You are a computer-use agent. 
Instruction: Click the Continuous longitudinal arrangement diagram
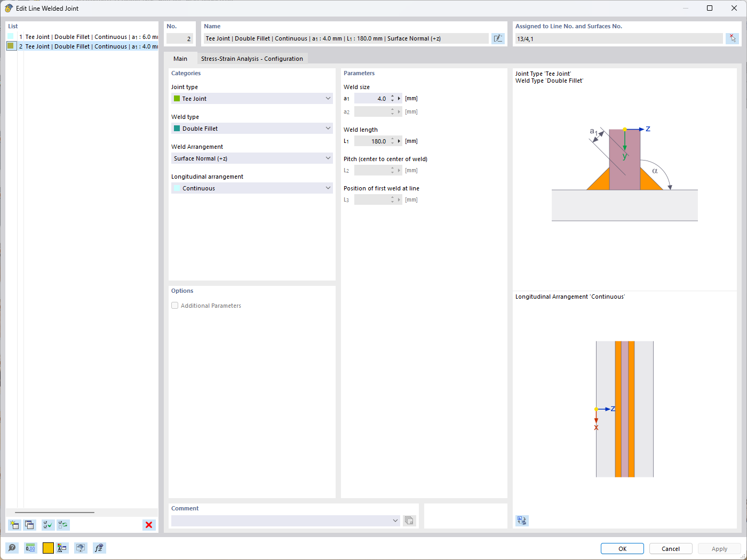click(x=624, y=409)
